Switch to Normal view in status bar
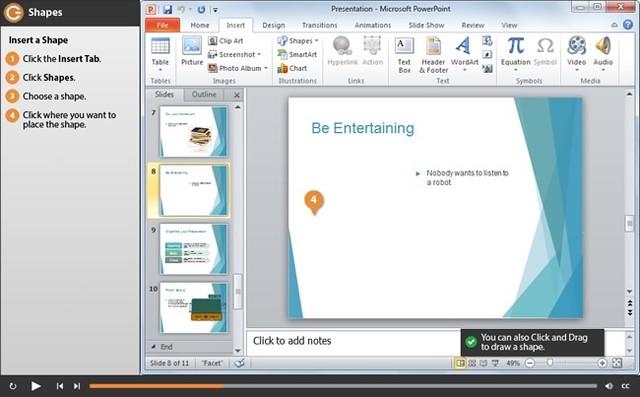The width and height of the screenshot is (640, 397). click(x=460, y=363)
